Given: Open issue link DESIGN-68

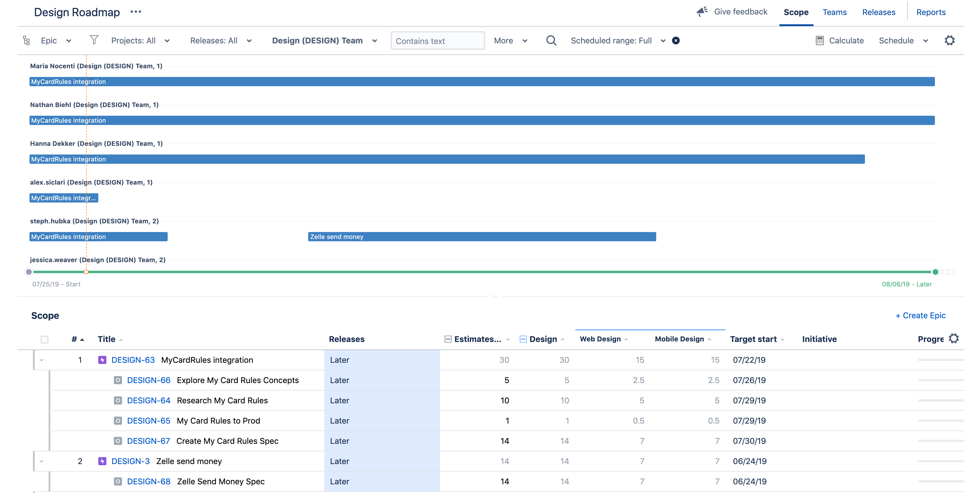Looking at the screenshot, I should (148, 481).
